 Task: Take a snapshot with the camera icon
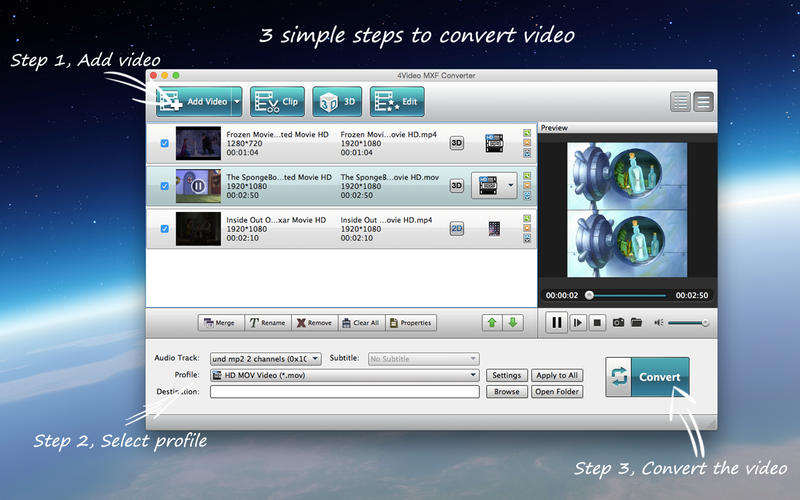point(619,322)
